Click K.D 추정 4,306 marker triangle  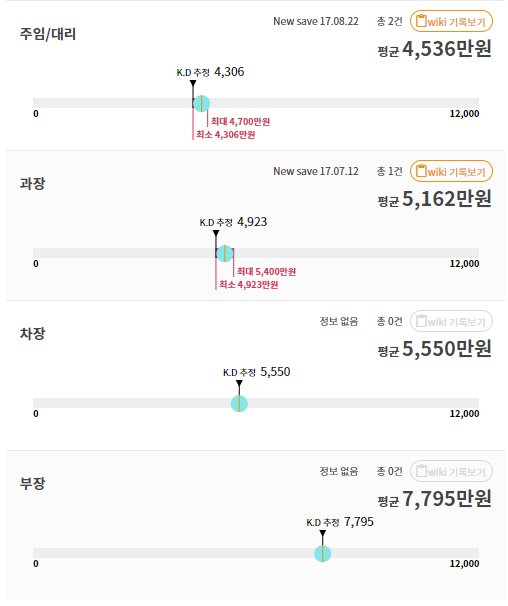(x=193, y=83)
